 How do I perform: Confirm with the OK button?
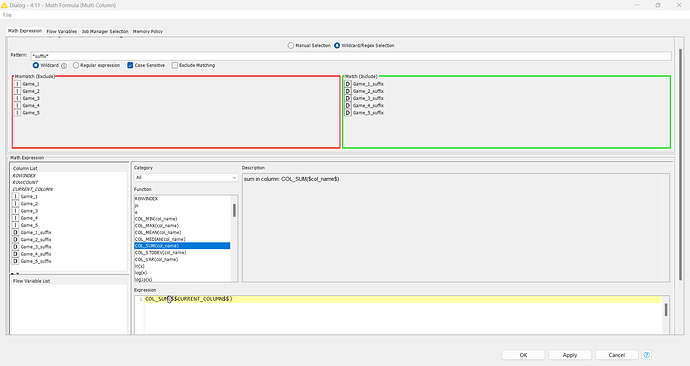click(523, 355)
